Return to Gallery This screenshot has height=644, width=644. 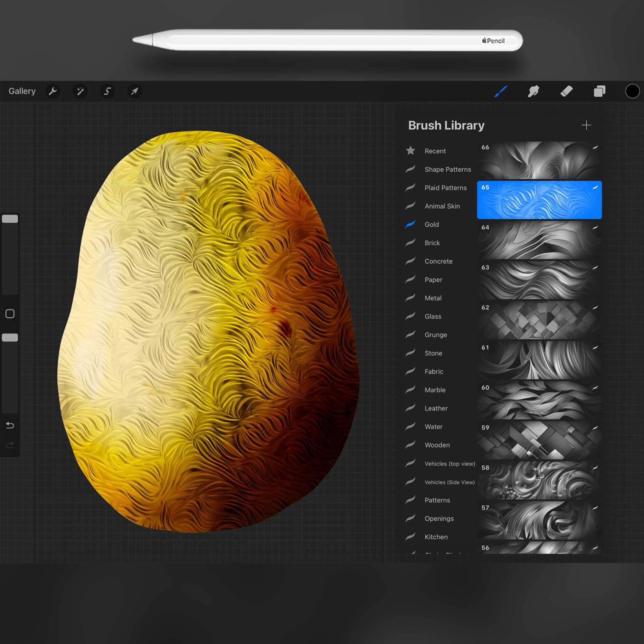22,91
